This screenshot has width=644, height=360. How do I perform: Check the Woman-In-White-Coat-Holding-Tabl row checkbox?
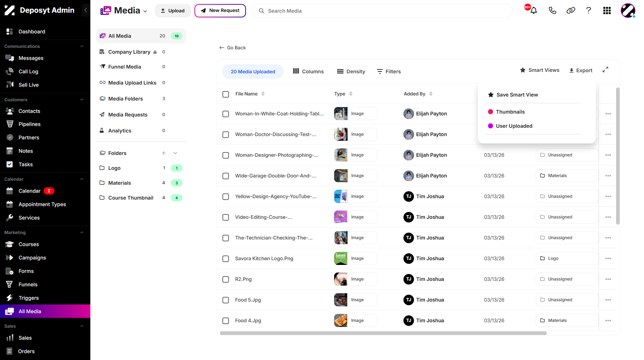(x=226, y=114)
